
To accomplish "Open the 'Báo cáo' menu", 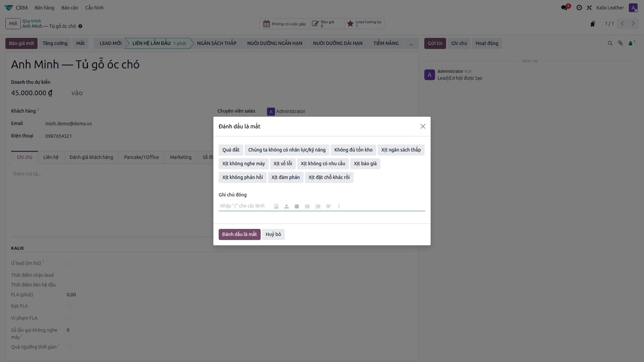I will click(70, 8).
